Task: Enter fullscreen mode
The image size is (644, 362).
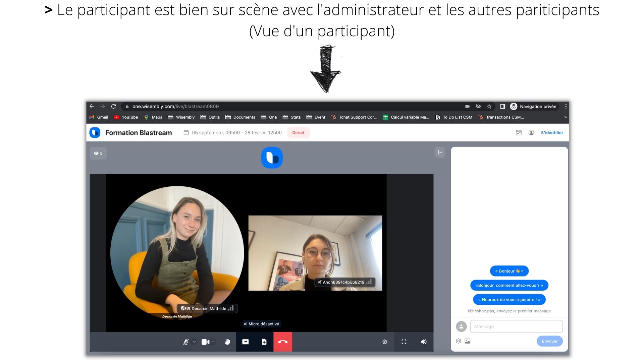Action: (x=404, y=342)
